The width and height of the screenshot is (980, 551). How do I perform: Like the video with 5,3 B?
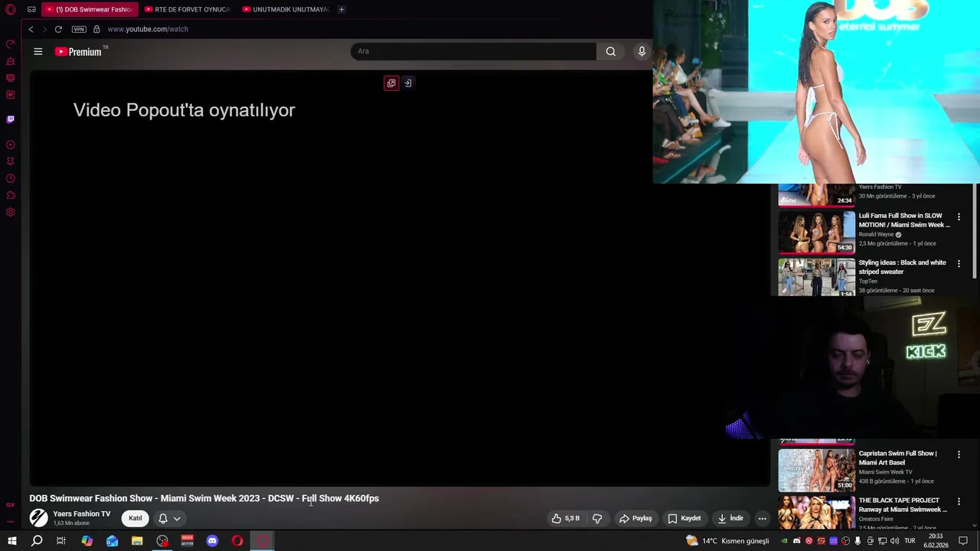[x=566, y=518]
